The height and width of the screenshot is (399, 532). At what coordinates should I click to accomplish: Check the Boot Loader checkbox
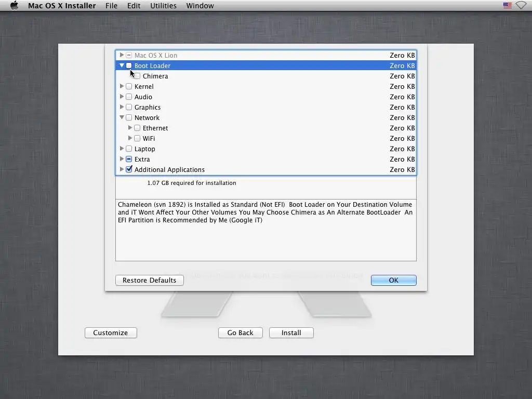tap(129, 65)
